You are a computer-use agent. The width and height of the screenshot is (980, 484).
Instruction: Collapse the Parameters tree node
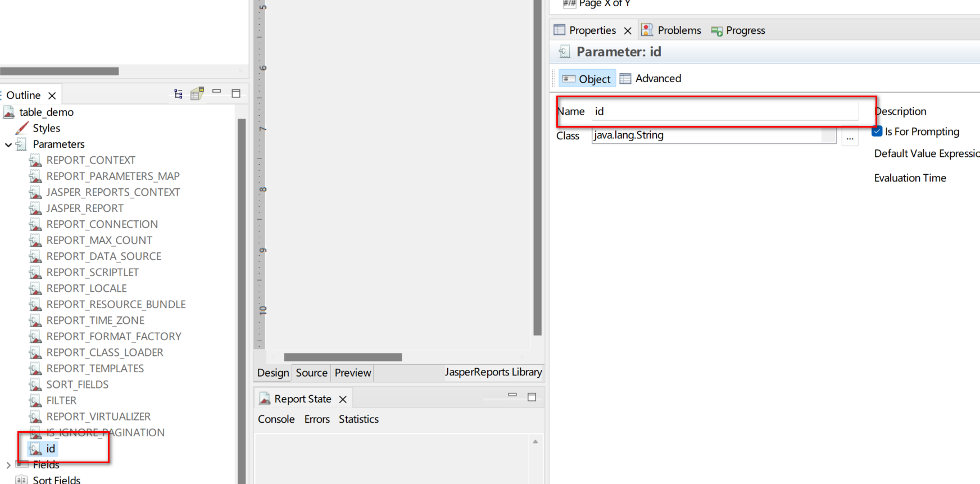8,145
